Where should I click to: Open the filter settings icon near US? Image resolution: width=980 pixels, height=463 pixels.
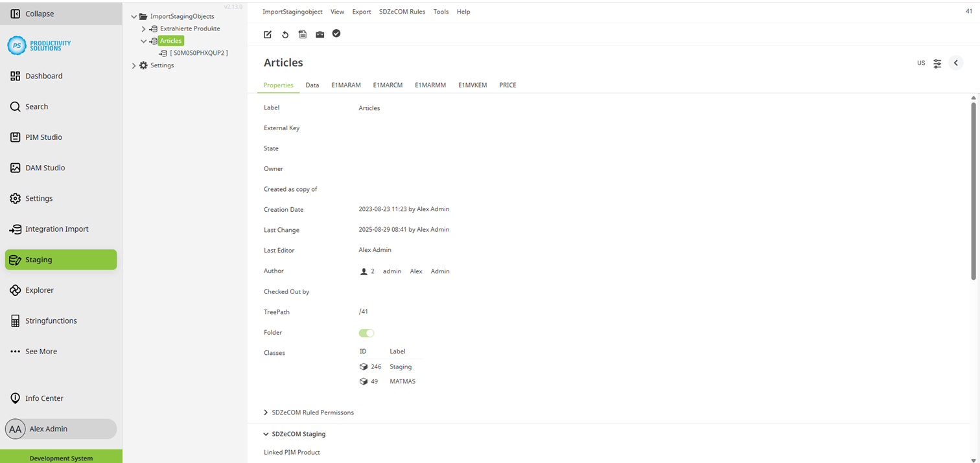(x=937, y=63)
